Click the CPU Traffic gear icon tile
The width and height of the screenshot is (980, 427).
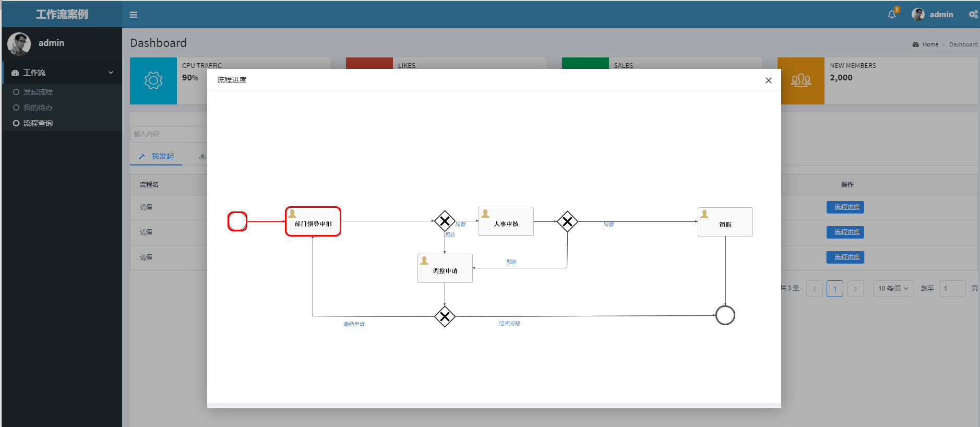pos(153,81)
